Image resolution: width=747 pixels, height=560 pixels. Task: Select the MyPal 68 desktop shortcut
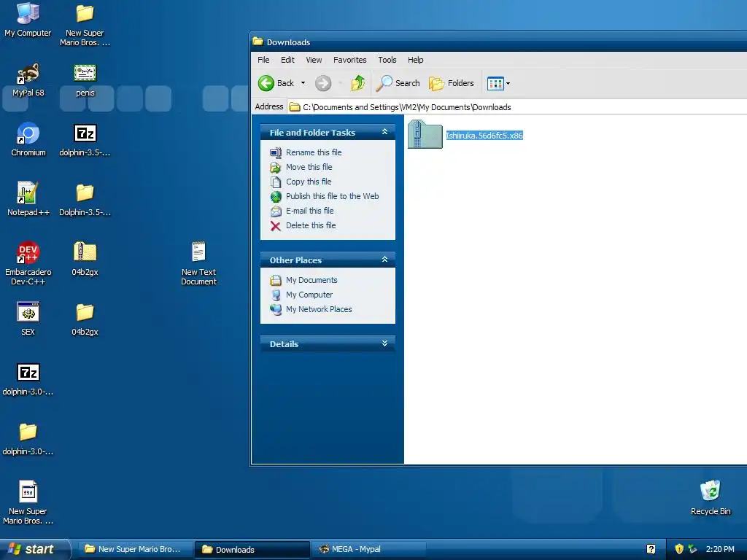(28, 80)
